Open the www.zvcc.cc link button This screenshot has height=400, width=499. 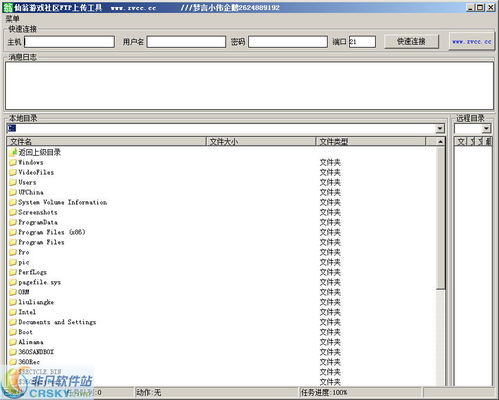click(471, 42)
